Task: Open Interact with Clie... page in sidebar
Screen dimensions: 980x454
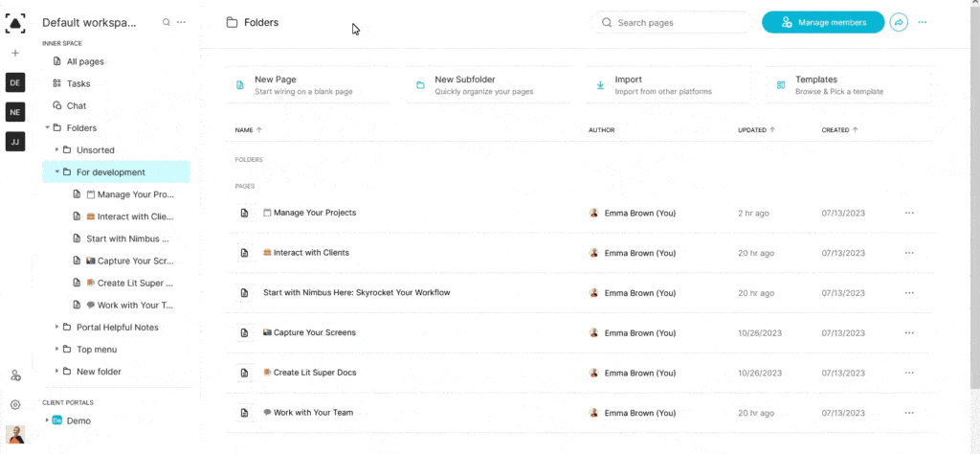Action: point(122,216)
